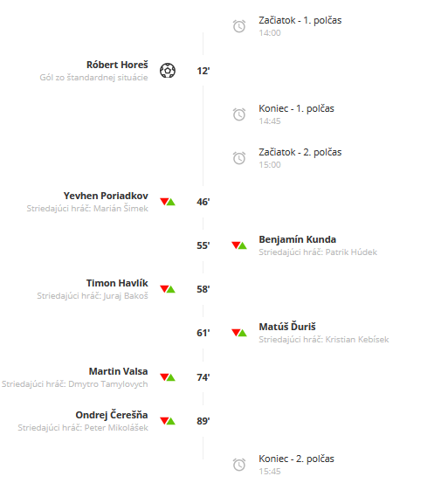
Task: Open substitute Patrik Húdek text
Action: click(351, 252)
